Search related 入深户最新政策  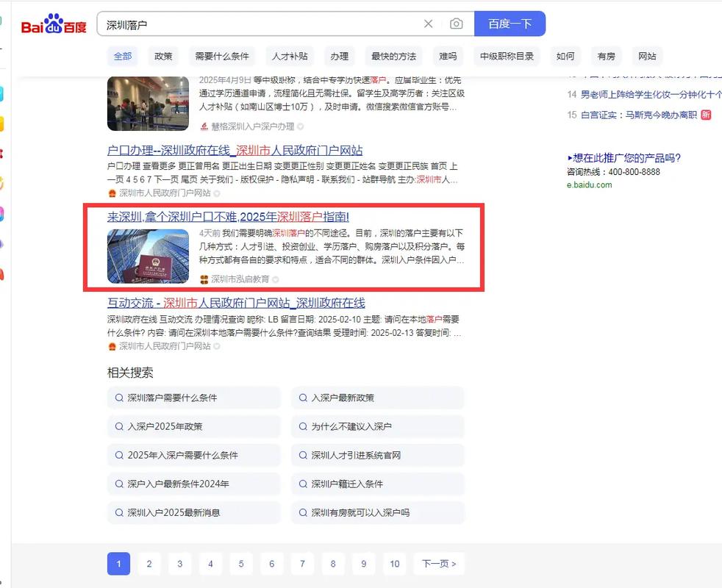[x=378, y=398]
